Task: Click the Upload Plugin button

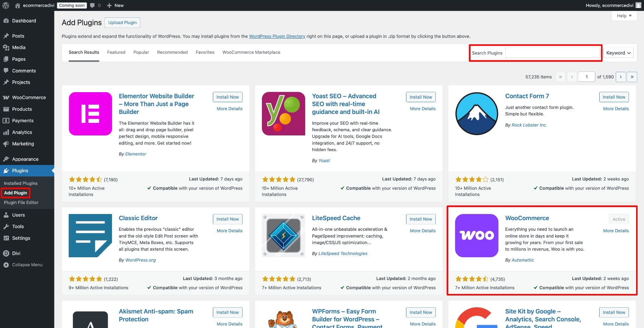Action: point(122,23)
